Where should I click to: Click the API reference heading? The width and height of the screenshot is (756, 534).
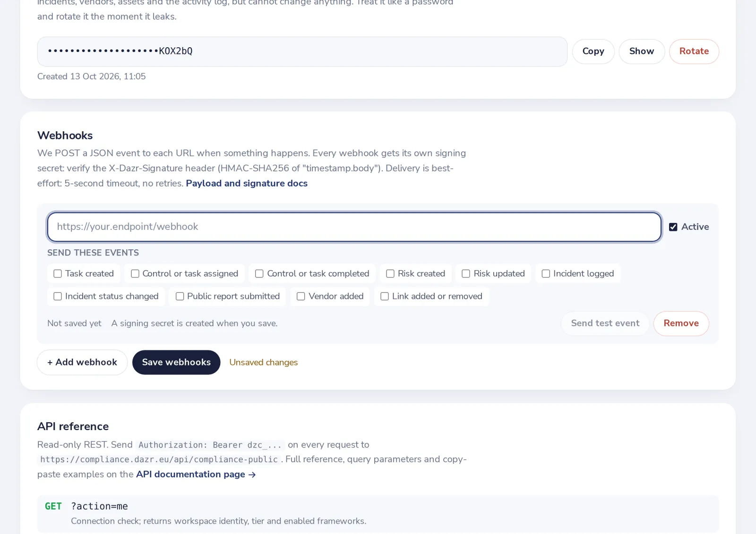pyautogui.click(x=73, y=426)
